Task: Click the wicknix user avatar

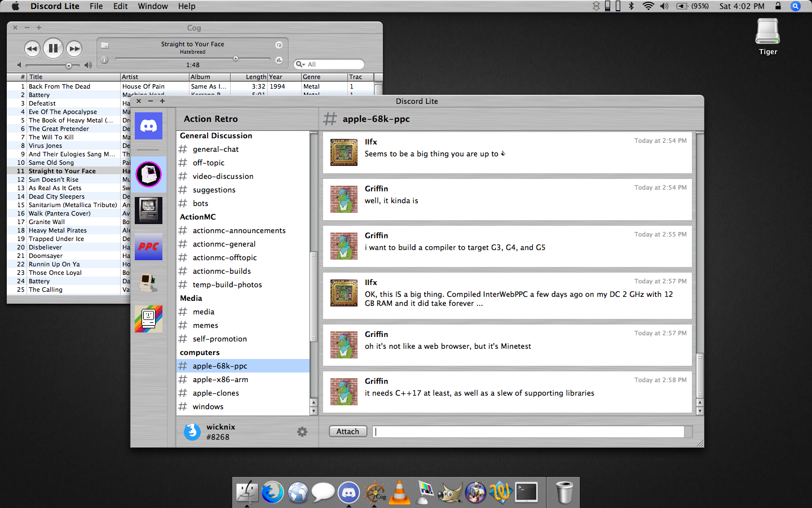Action: (192, 431)
